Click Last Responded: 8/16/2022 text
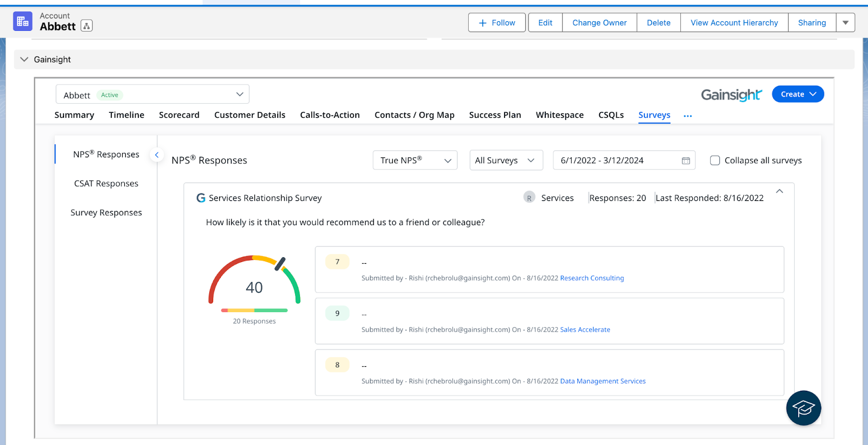 [x=710, y=198]
